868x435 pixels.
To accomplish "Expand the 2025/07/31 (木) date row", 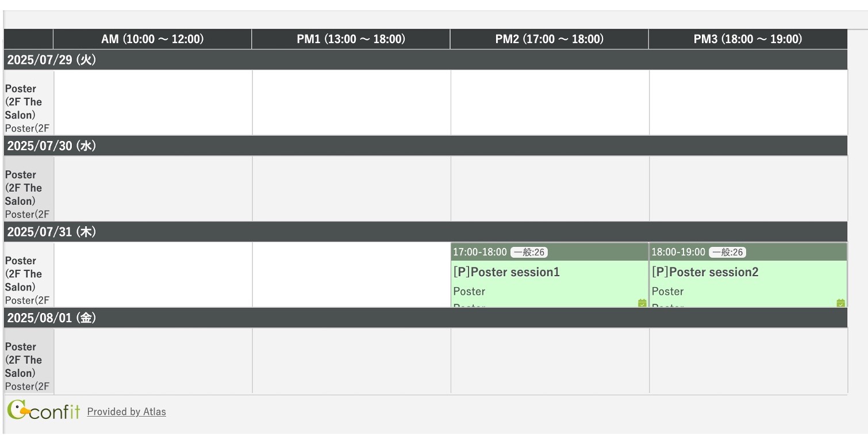I will click(x=425, y=232).
